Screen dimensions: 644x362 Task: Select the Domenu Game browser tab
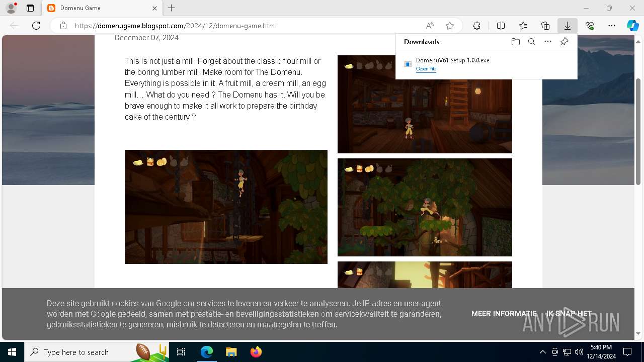[102, 8]
